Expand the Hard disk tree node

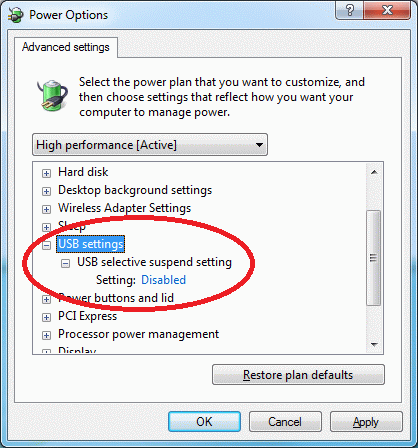(x=46, y=173)
